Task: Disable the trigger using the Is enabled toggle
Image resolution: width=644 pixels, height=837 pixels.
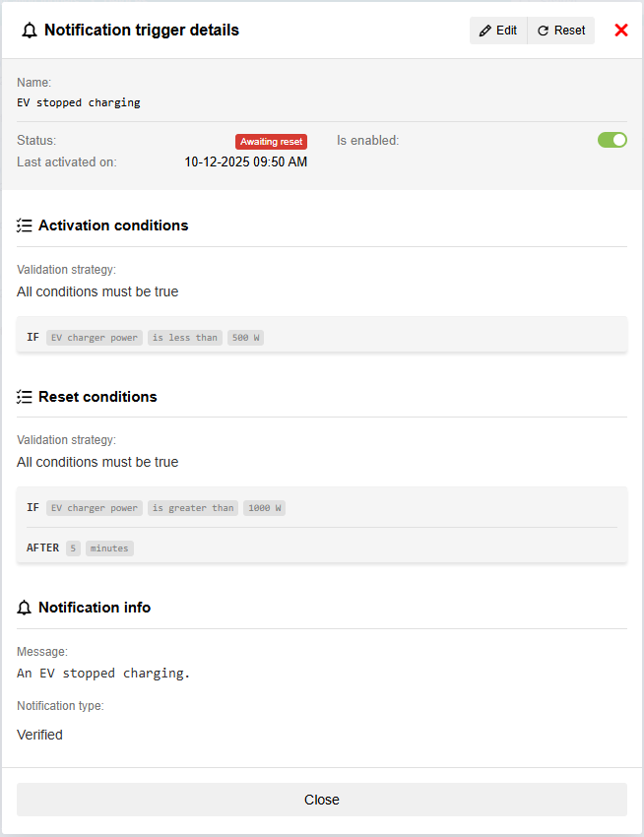Action: [612, 140]
